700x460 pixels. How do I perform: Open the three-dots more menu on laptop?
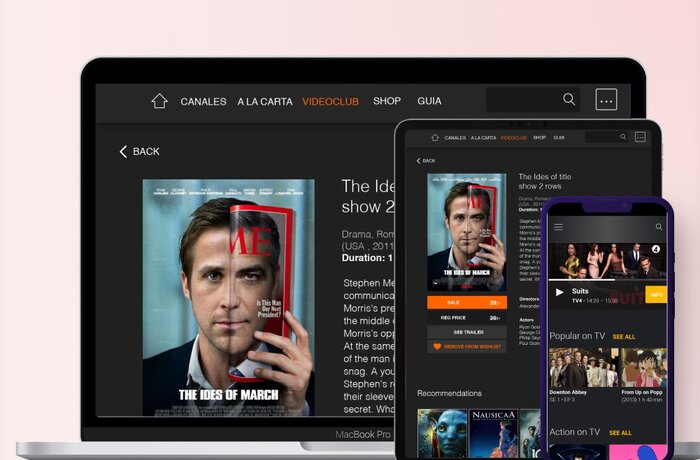pos(606,100)
